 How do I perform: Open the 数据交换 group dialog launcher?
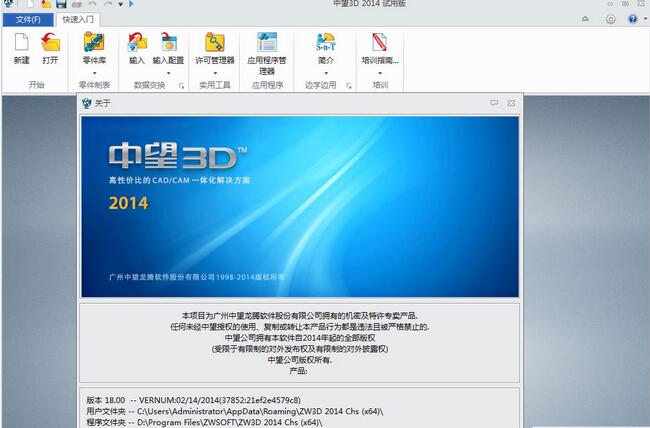[x=181, y=86]
